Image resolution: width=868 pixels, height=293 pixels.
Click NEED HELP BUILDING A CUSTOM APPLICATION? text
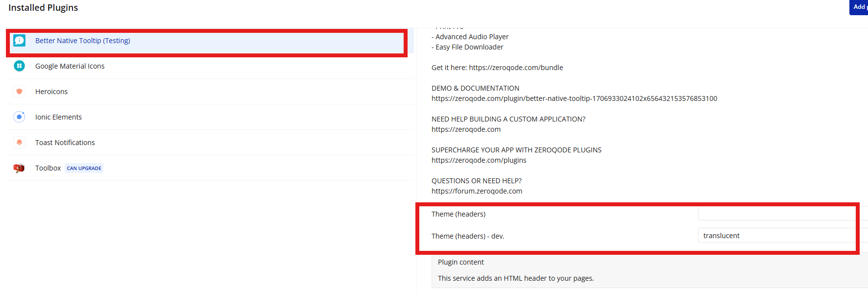(508, 119)
